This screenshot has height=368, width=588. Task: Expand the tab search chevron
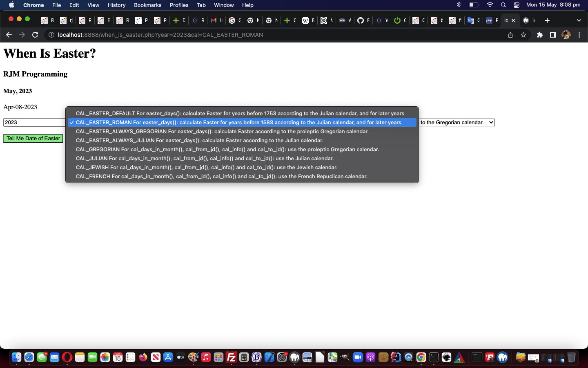[579, 20]
